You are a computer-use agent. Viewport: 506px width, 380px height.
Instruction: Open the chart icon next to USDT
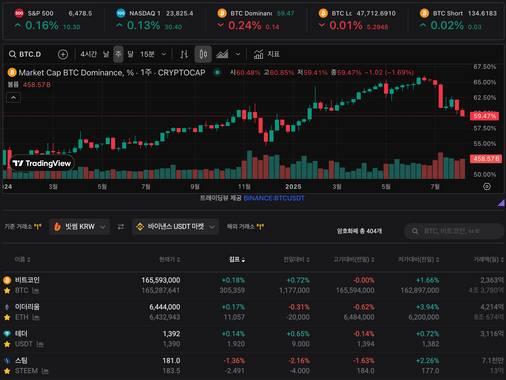40,344
